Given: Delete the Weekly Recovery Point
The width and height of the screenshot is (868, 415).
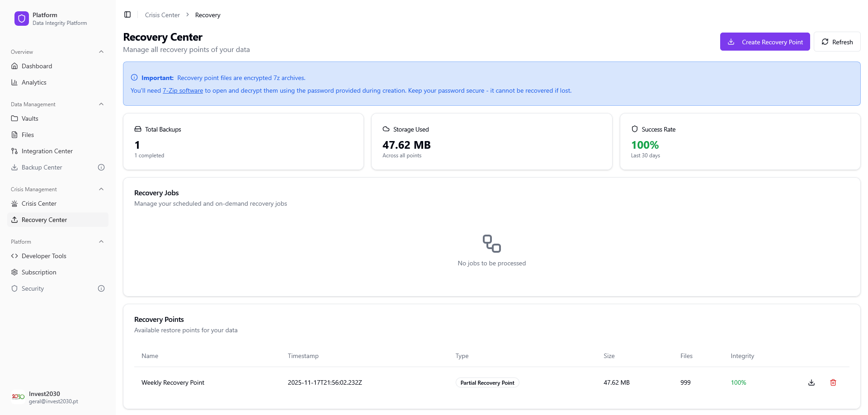Looking at the screenshot, I should click(833, 382).
